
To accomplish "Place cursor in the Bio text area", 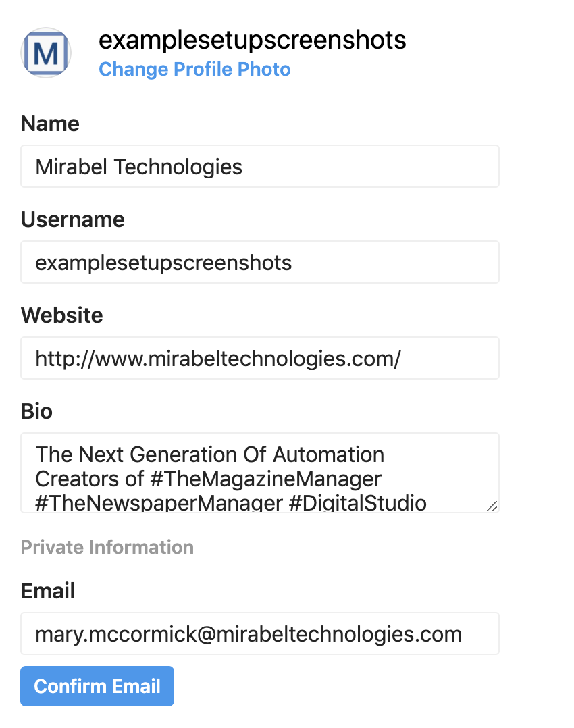I will (x=259, y=473).
